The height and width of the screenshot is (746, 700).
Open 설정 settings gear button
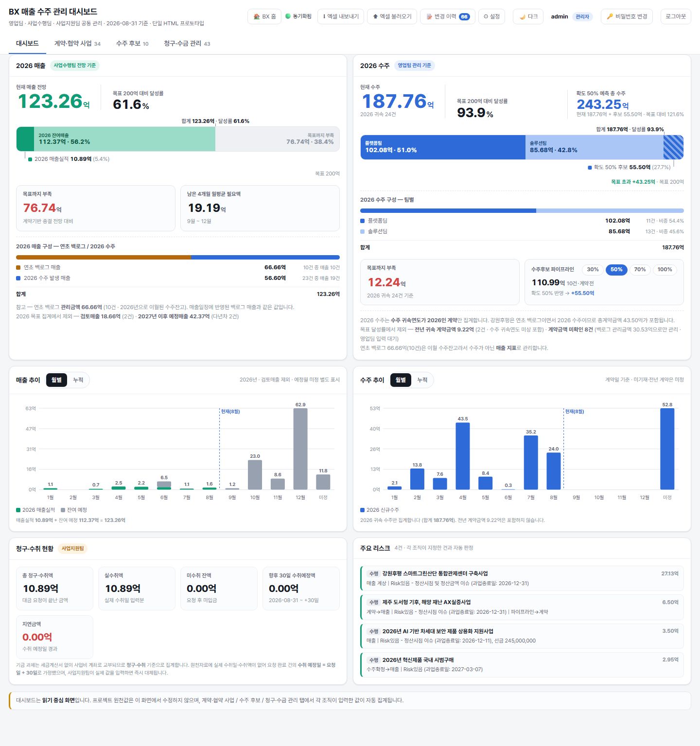(x=491, y=17)
